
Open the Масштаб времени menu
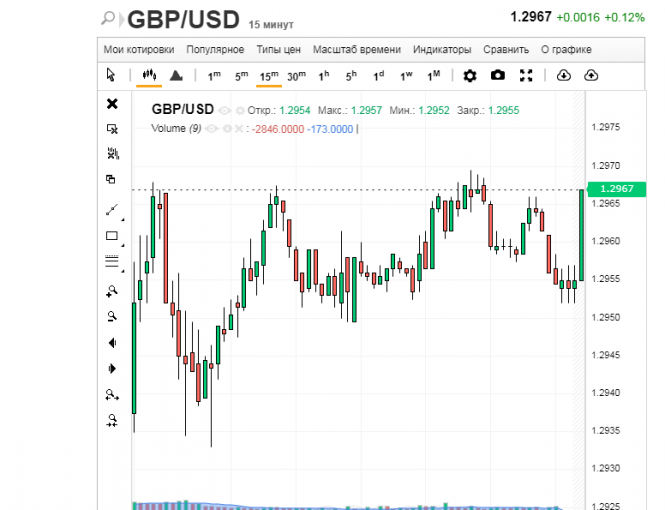pos(357,50)
